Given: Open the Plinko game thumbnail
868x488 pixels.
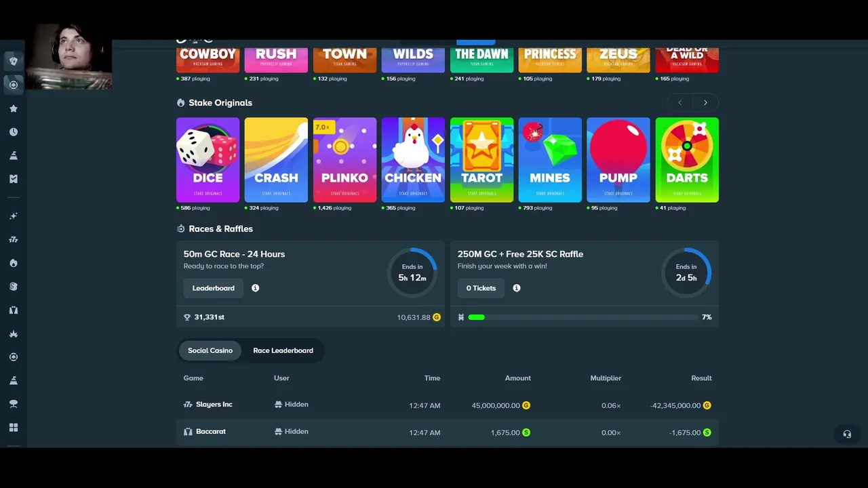Looking at the screenshot, I should pos(344,160).
